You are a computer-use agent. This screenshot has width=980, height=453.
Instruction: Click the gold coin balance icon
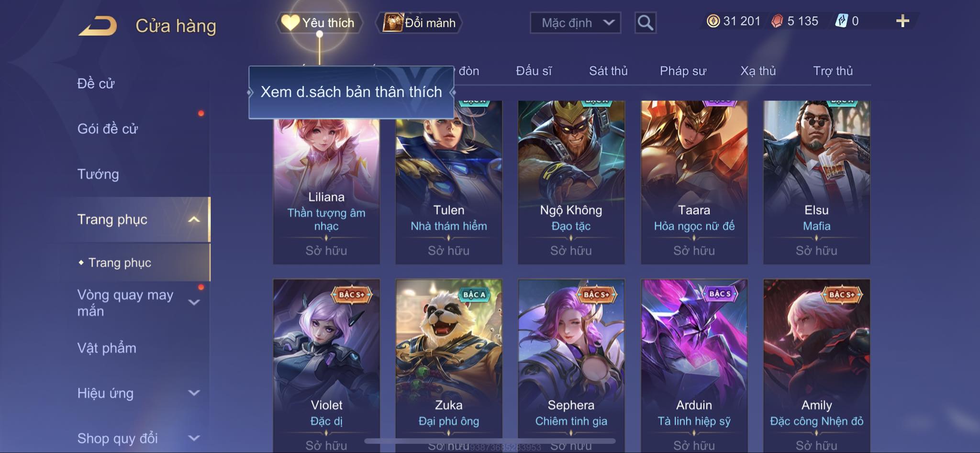point(713,21)
